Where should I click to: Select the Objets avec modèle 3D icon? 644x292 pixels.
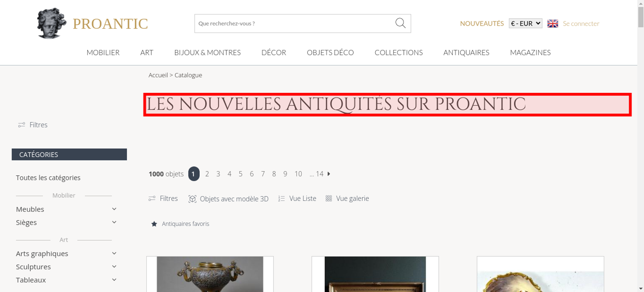tap(192, 199)
